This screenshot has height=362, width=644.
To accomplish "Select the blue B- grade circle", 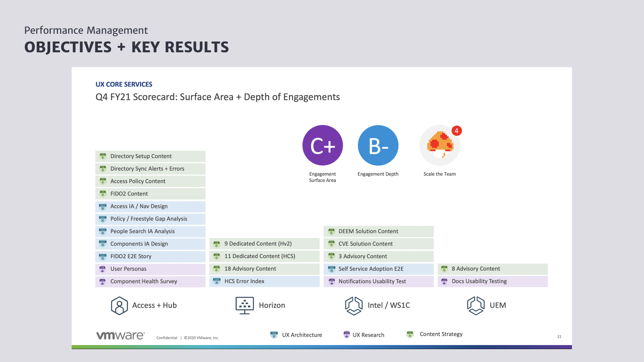I will [378, 145].
